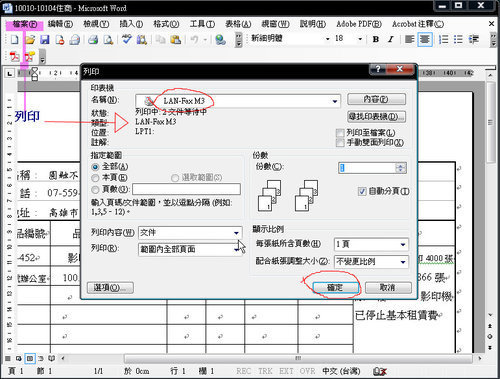Screen dimensions: 500x379
Task: Click the Convert to Adobe PDF icon
Action: pos(14,57)
